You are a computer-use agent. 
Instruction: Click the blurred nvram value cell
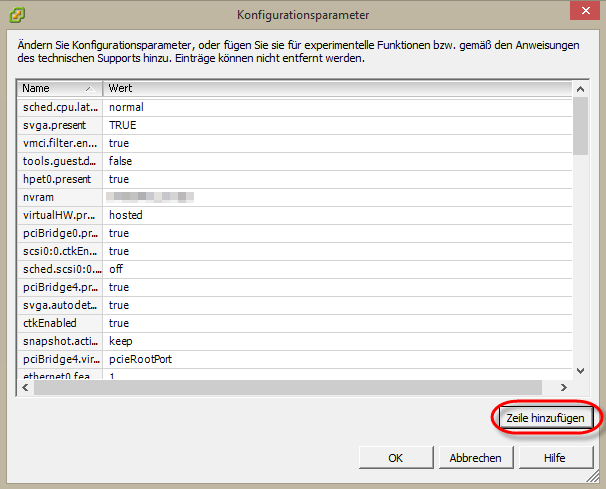[x=150, y=197]
